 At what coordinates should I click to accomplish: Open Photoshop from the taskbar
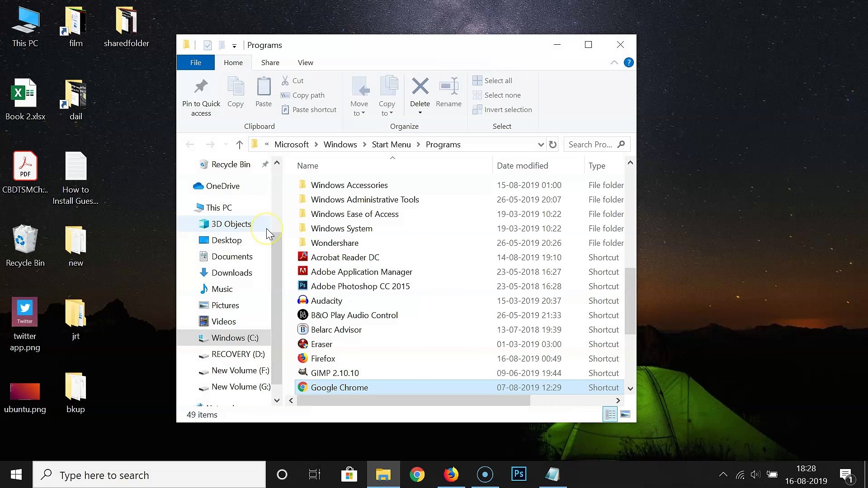(x=519, y=474)
